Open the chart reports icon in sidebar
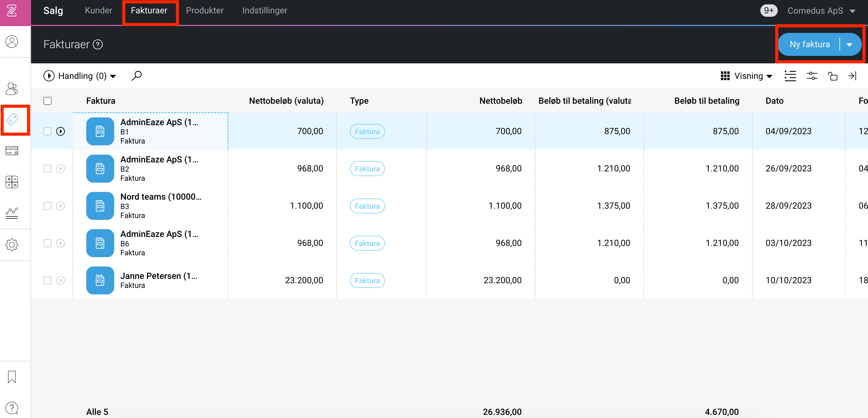868x418 pixels. pyautogui.click(x=12, y=213)
